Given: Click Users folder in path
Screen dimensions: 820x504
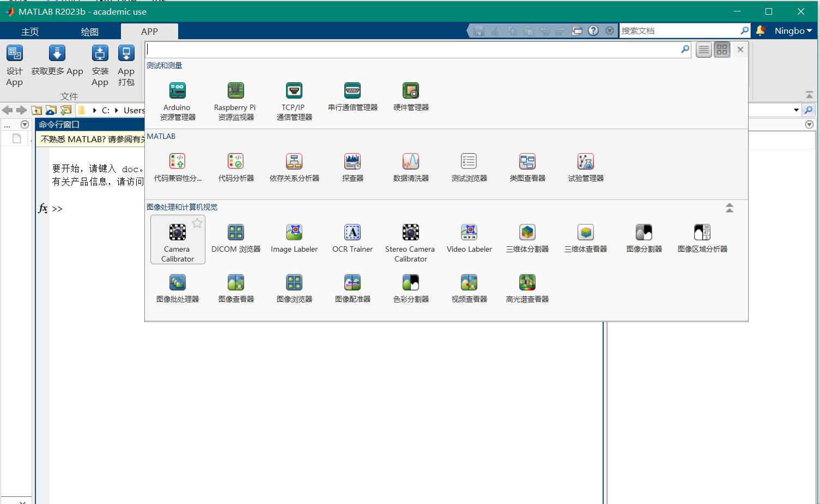Looking at the screenshot, I should 134,110.
